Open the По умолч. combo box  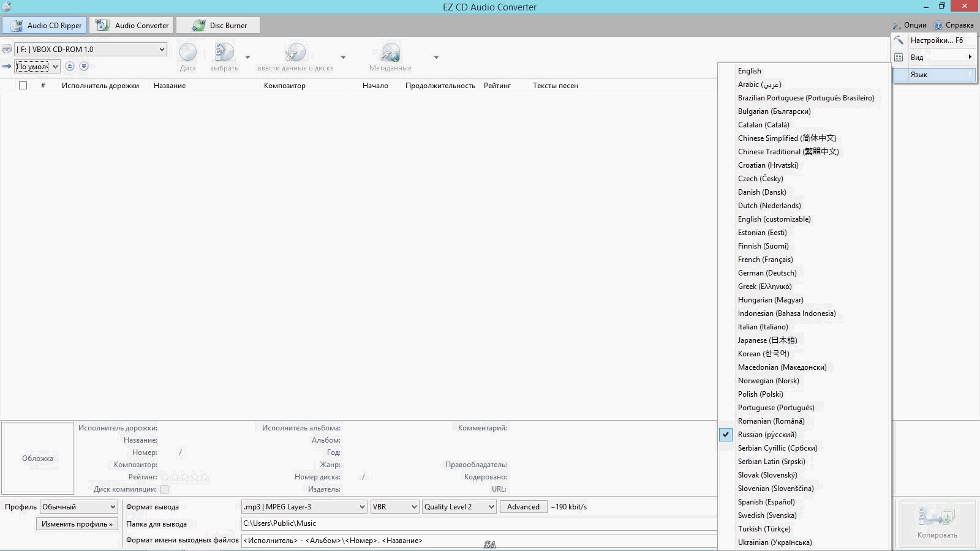(37, 67)
